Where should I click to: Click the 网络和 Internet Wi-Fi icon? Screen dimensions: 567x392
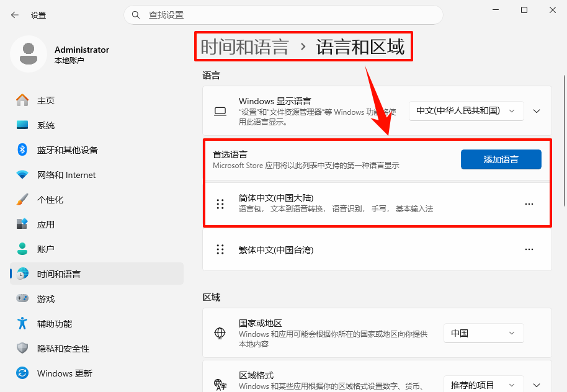tap(22, 175)
